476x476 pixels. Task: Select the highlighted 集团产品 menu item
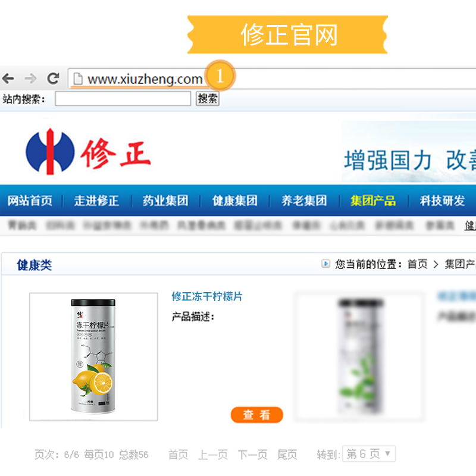(373, 201)
